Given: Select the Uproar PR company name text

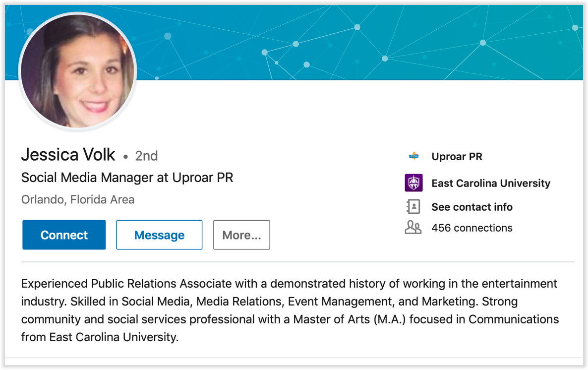Looking at the screenshot, I should click(x=456, y=156).
